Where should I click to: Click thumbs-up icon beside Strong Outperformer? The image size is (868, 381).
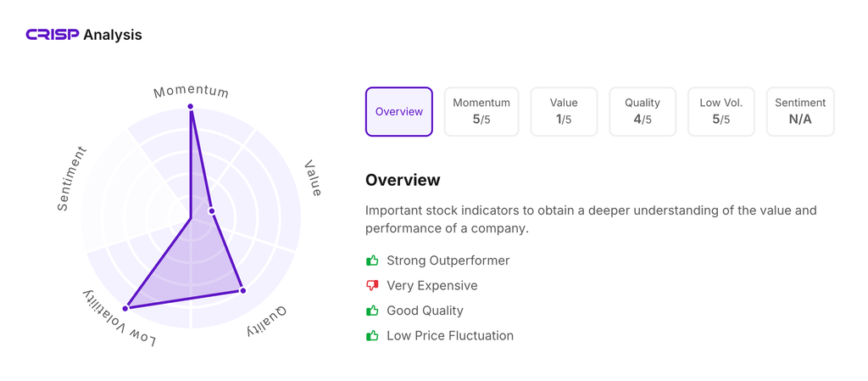tap(372, 261)
